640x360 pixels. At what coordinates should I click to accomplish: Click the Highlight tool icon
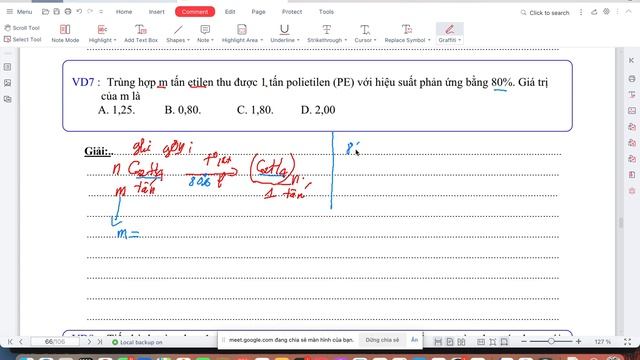[102, 29]
